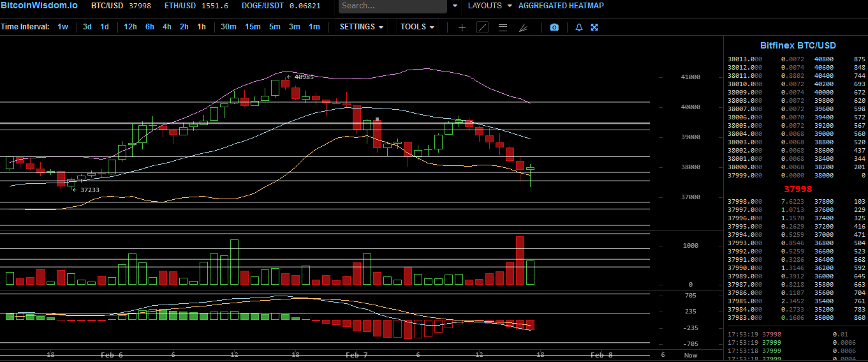The height and width of the screenshot is (362, 868).
Task: Set time interval to 4h
Action: click(x=166, y=27)
